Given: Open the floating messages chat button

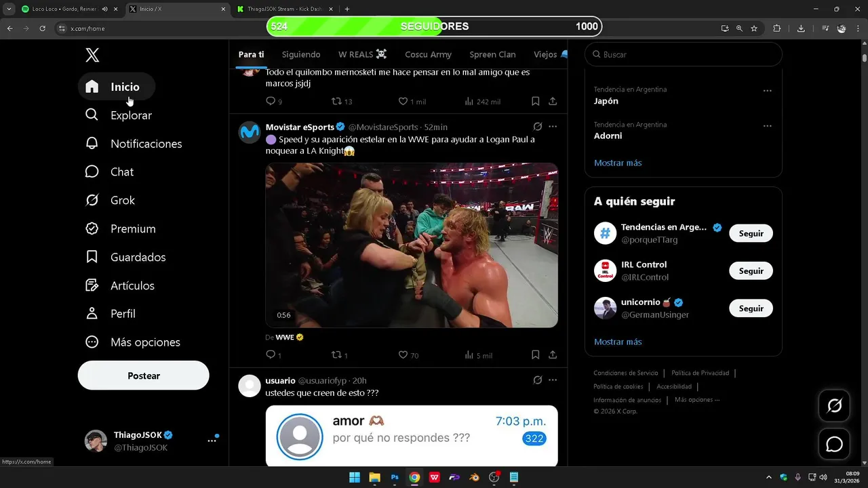Looking at the screenshot, I should pos(835,444).
